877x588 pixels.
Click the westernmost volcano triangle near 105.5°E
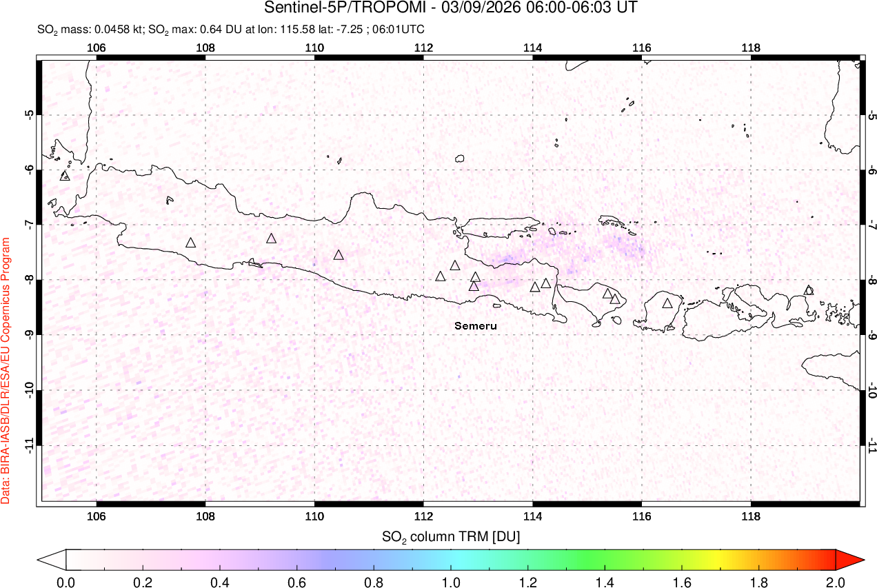point(65,176)
